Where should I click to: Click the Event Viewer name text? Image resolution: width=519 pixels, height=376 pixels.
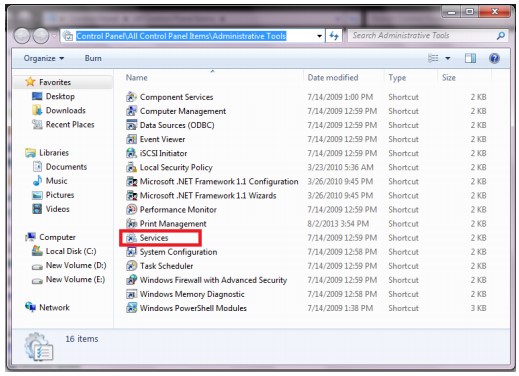click(162, 139)
